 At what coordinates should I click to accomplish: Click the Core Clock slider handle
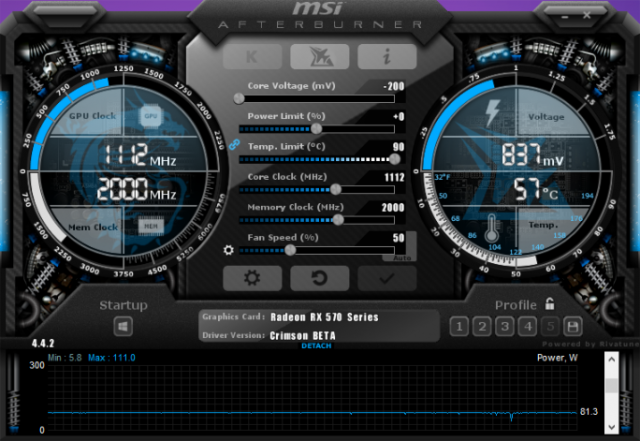[x=335, y=188]
